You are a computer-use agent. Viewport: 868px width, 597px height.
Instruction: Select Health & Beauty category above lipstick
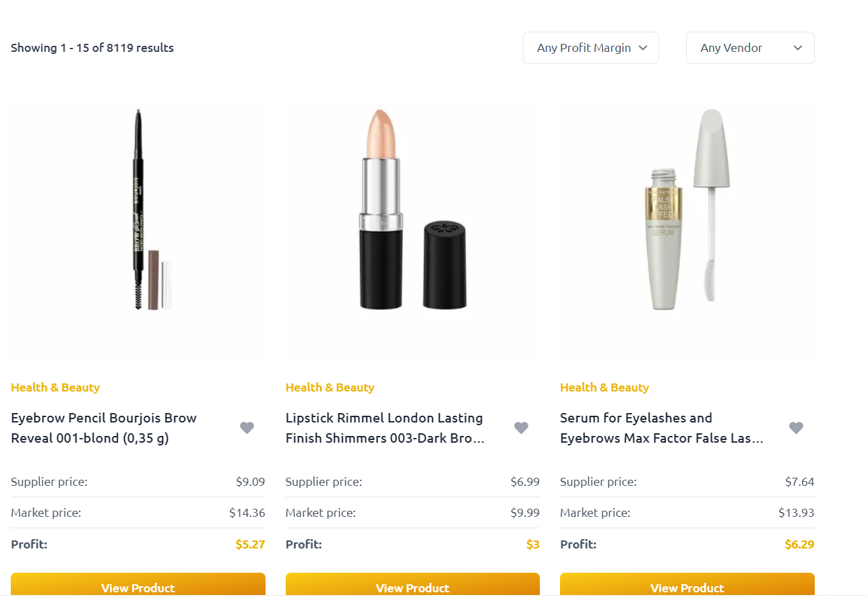pyautogui.click(x=330, y=387)
